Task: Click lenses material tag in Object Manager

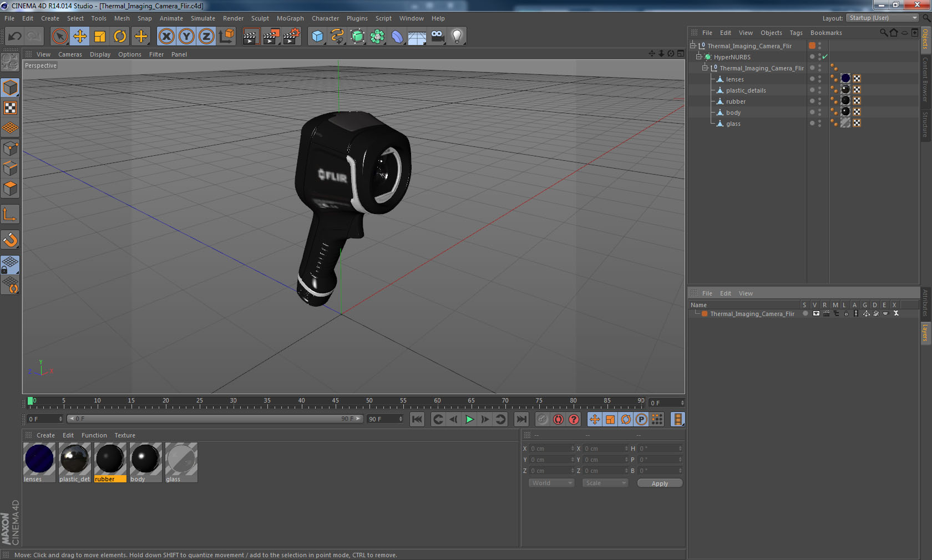Action: click(x=845, y=79)
